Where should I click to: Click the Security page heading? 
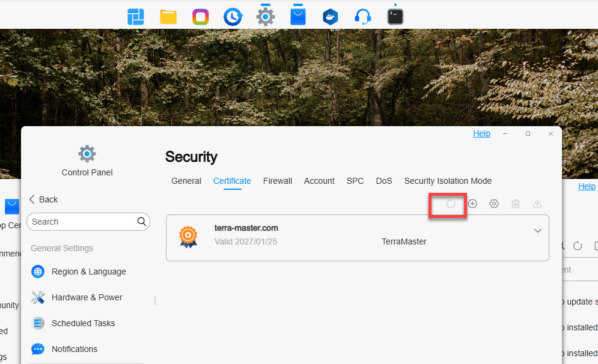(191, 157)
